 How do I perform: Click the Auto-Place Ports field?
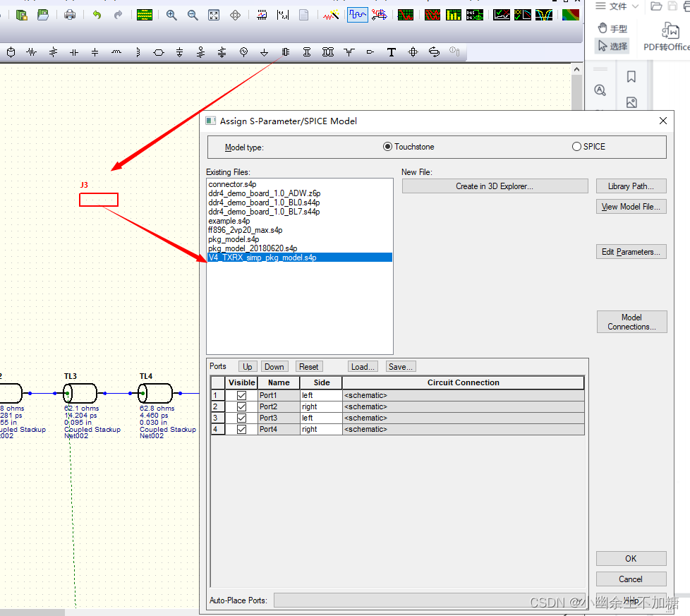(x=430, y=600)
